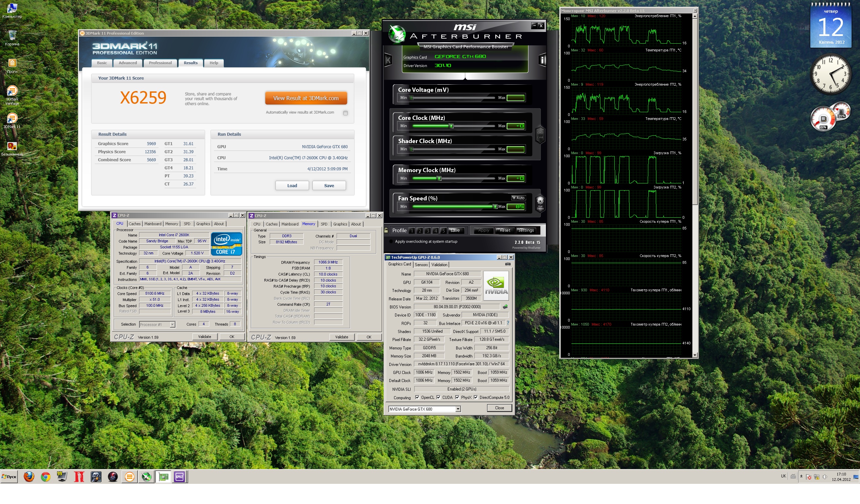Open the 3DMark Vantage desktop shortcut
The height and width of the screenshot is (504, 860).
(12, 91)
